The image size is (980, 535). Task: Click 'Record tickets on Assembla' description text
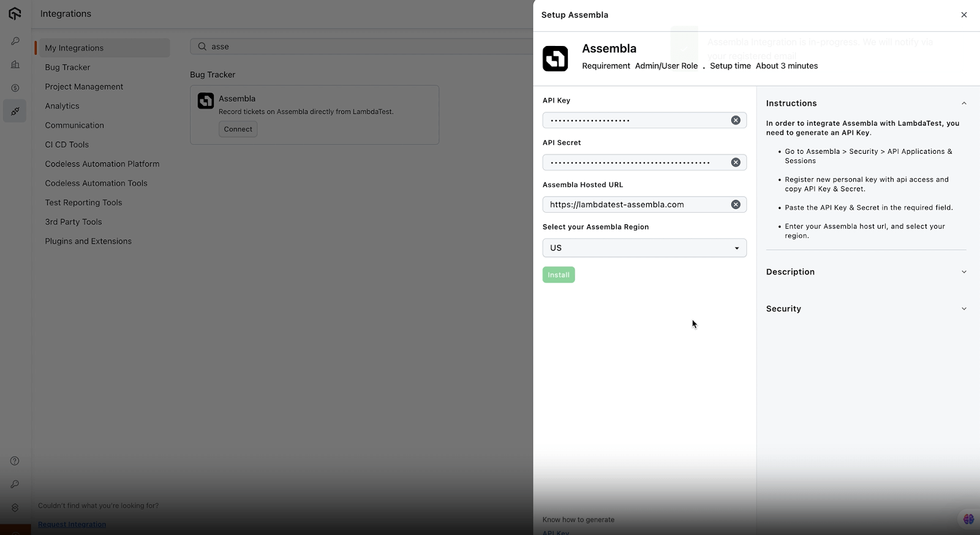click(x=306, y=112)
